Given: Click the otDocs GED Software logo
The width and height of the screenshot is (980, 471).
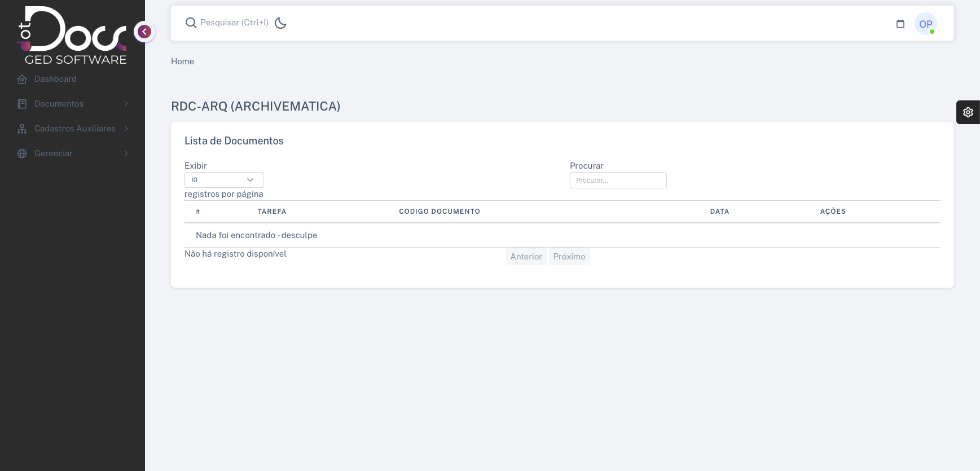Looking at the screenshot, I should 72,35.
